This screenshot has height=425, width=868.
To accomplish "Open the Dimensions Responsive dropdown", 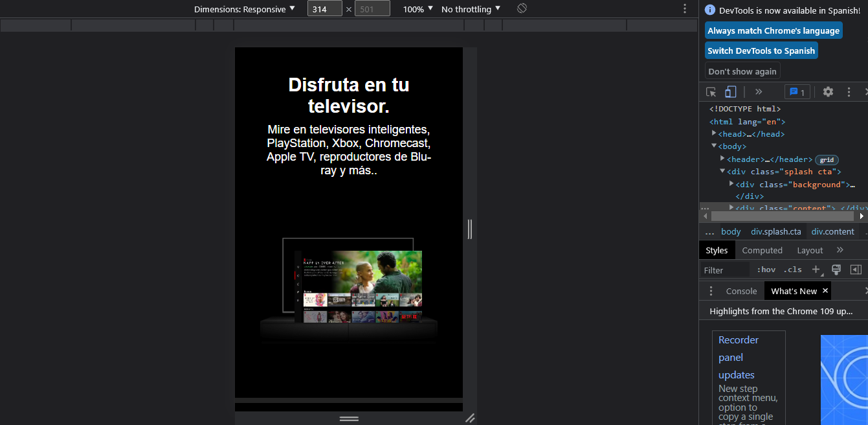I will 246,8.
